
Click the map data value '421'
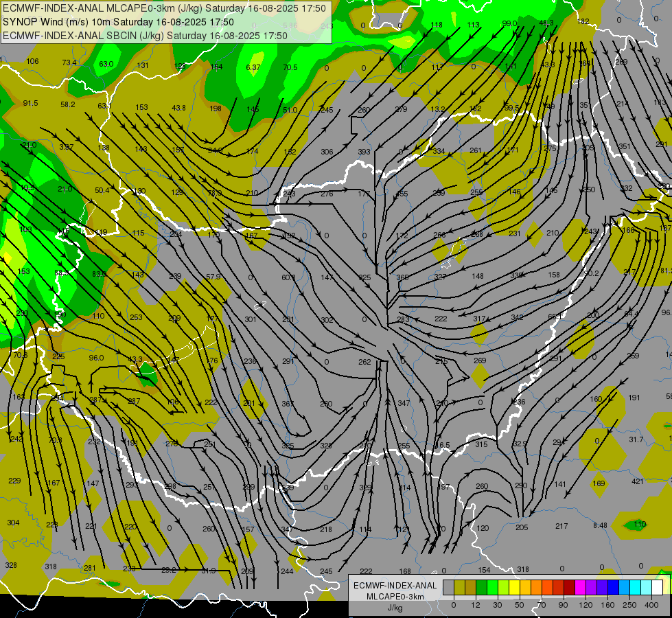(x=637, y=481)
